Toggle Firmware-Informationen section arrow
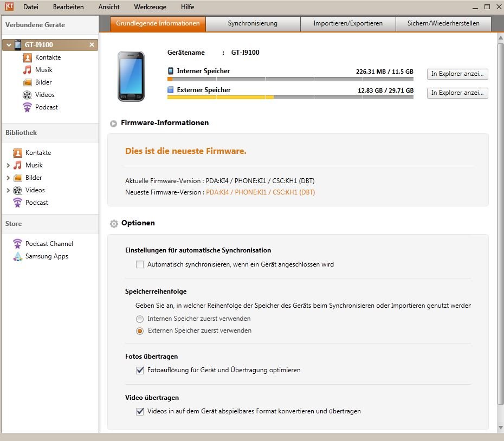This screenshot has height=441, width=504. coord(113,124)
